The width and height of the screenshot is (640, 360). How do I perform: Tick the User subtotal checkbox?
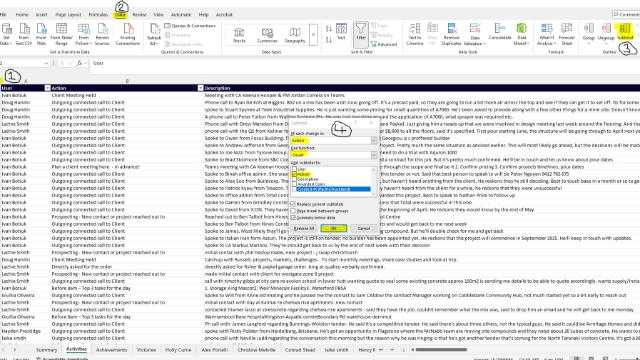pyautogui.click(x=294, y=169)
